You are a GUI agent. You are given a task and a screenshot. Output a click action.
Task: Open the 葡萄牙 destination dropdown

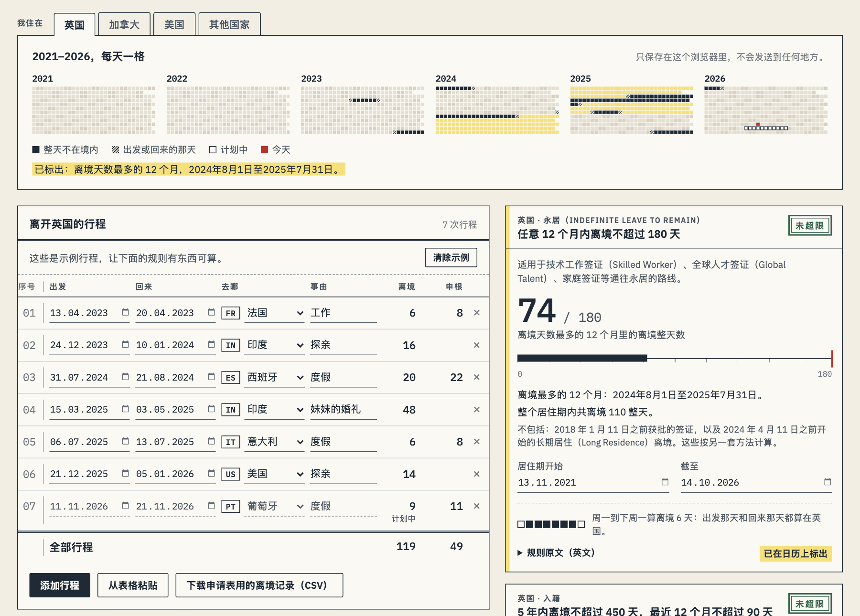pos(274,506)
